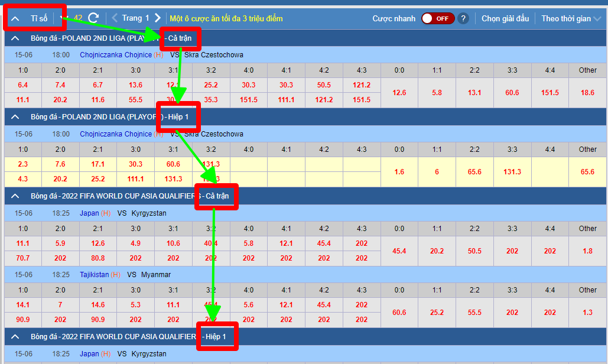Select 0:0 odds 12.6 for Chojniczanka match
This screenshot has height=364, width=608.
[x=399, y=93]
